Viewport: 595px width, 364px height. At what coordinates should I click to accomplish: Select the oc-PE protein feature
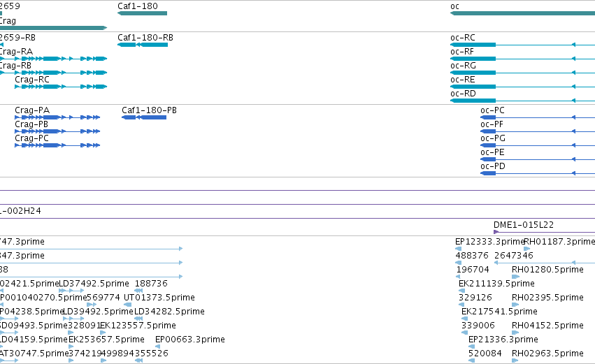pos(488,159)
